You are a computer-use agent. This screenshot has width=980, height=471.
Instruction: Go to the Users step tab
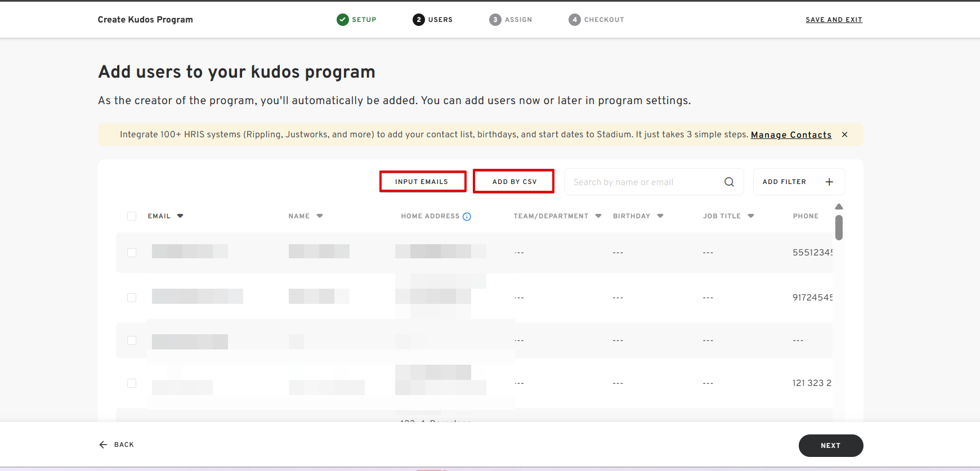point(432,20)
